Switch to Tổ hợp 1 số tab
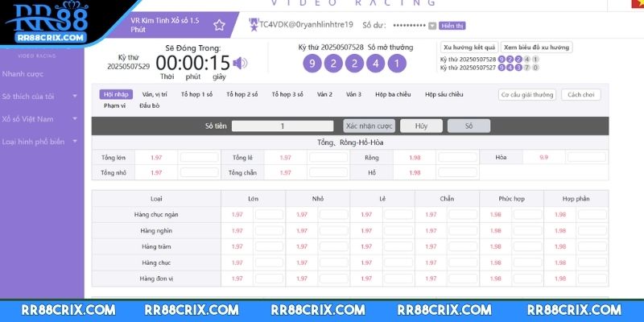 196,94
